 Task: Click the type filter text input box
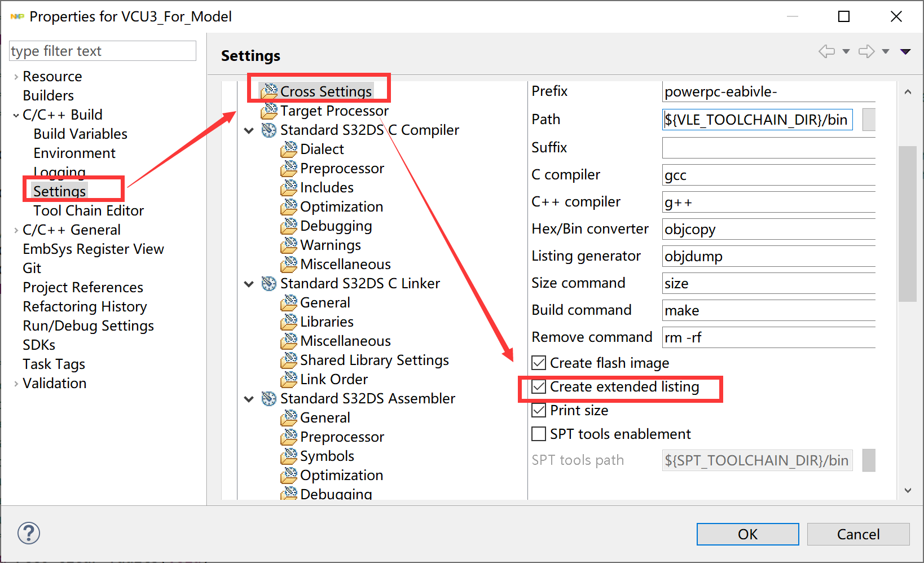pos(102,51)
